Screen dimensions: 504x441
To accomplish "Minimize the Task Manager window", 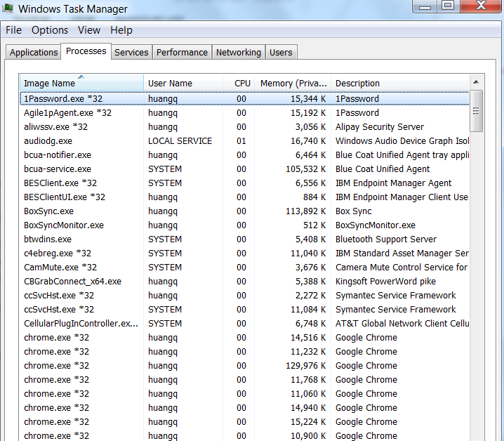I will coord(425,6).
